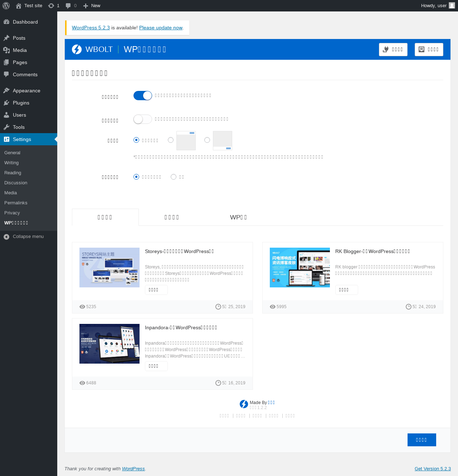Image resolution: width=458 pixels, height=476 pixels.
Task: Select the checked radio left of the preview thumbnails
Action: [x=136, y=140]
